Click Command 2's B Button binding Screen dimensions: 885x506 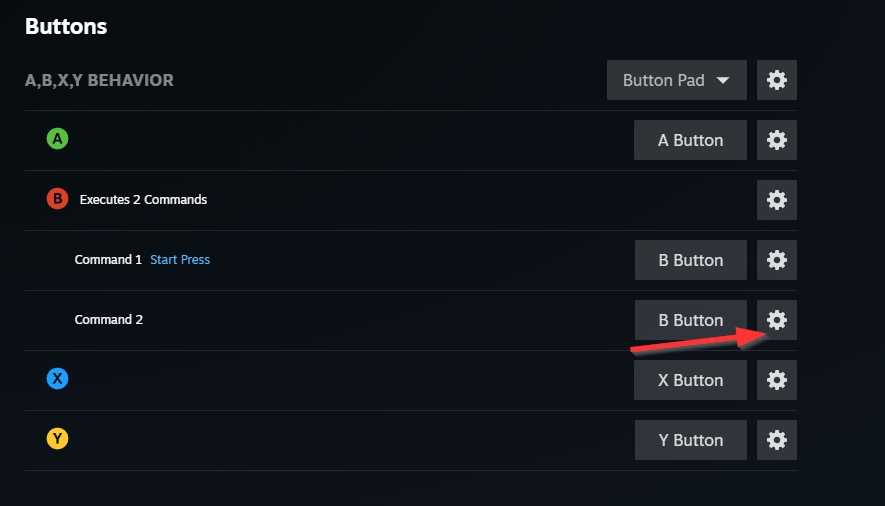pyautogui.click(x=690, y=320)
